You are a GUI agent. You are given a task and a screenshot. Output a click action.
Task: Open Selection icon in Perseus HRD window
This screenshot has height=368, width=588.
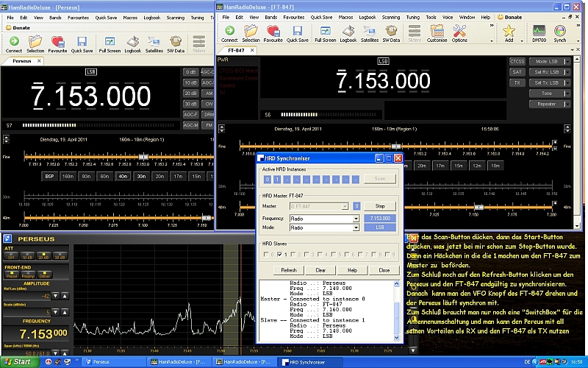coord(35,41)
